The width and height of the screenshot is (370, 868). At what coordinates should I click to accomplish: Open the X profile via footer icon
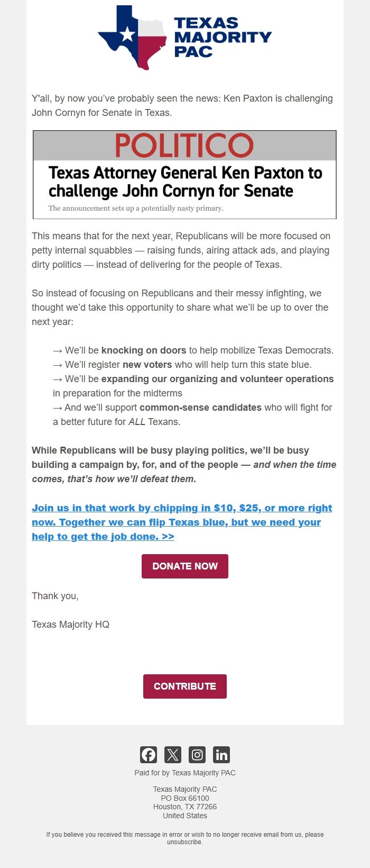pyautogui.click(x=173, y=754)
